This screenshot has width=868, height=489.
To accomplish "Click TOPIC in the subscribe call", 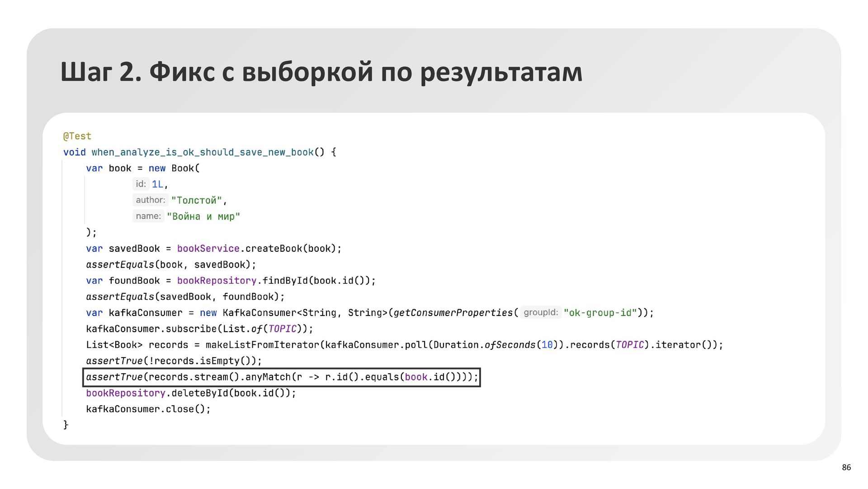I will tap(282, 329).
